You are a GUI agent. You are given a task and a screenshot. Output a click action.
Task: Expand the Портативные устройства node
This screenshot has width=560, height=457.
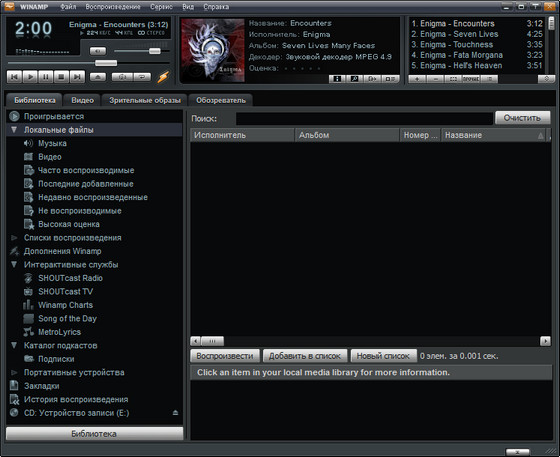tap(14, 372)
